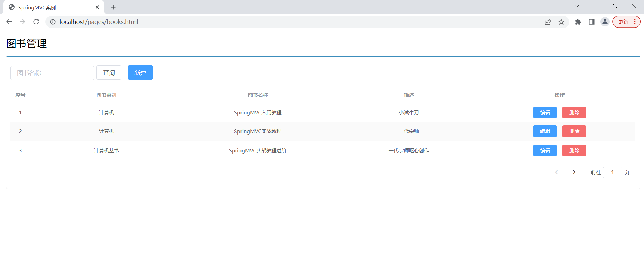Select the SpringMVC案例 tab
This screenshot has height=268, width=644.
pyautogui.click(x=54, y=7)
